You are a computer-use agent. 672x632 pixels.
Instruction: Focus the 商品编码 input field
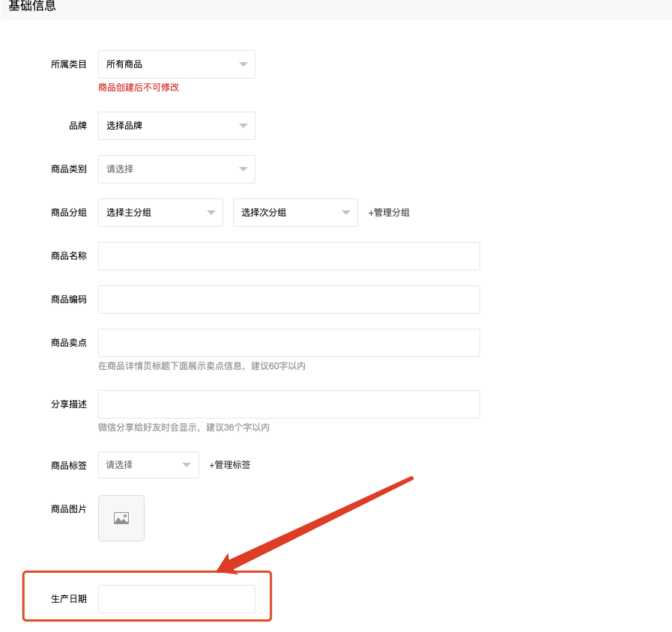coord(289,300)
